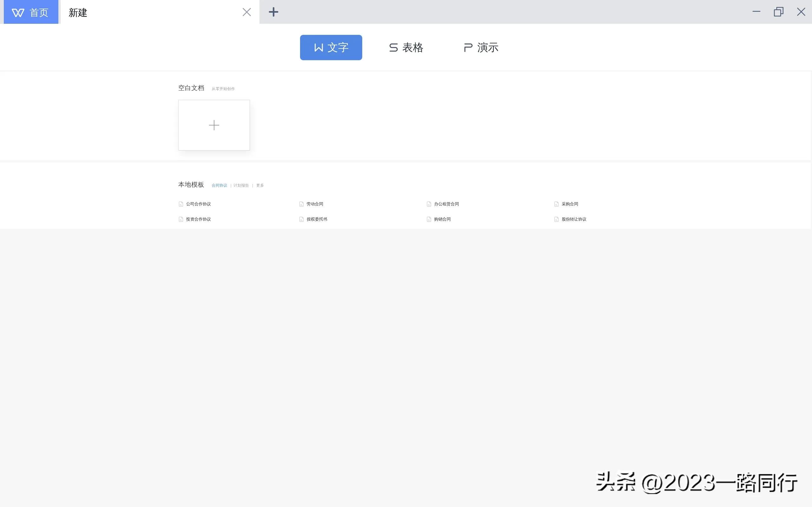This screenshot has width=812, height=507.
Task: Switch to 演示 presentation type
Action: 481,48
